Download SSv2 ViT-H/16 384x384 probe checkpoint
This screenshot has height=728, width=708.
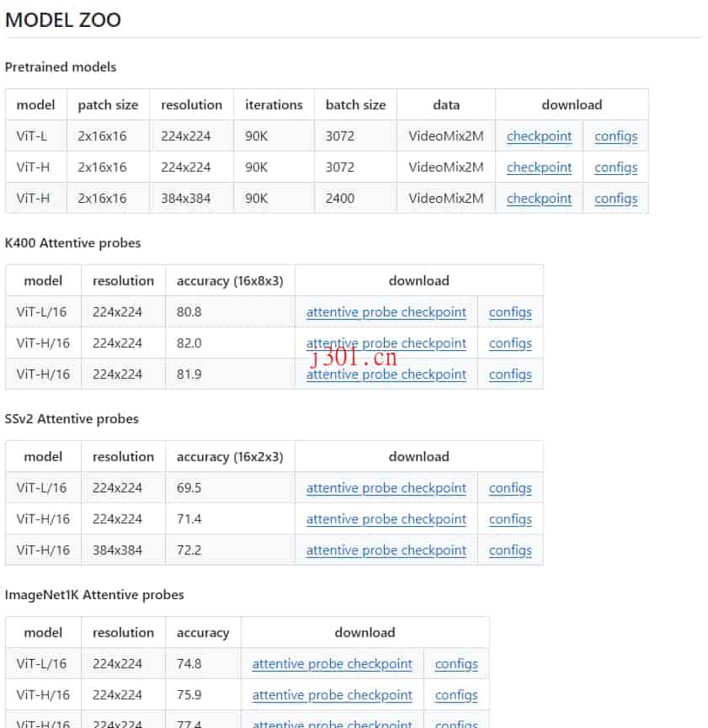coord(386,550)
